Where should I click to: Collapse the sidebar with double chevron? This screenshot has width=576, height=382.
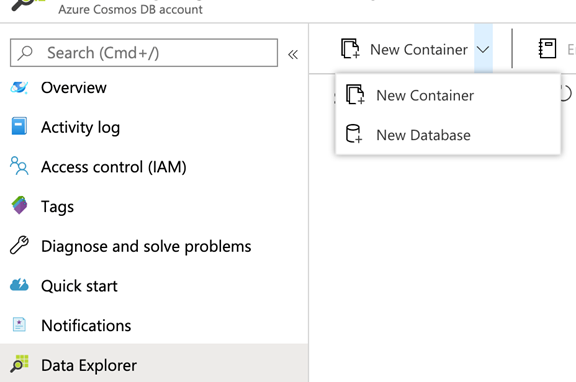(x=293, y=55)
